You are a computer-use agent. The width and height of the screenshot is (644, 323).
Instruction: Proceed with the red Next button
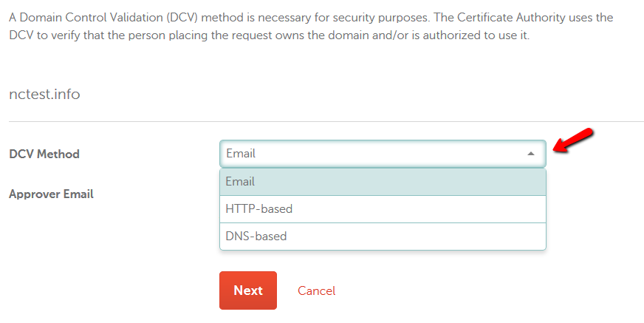(x=248, y=290)
